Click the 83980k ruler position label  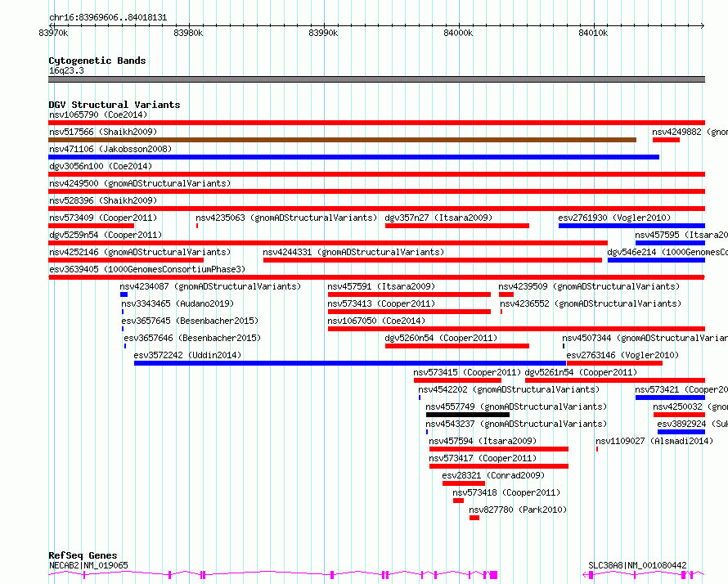[x=188, y=33]
